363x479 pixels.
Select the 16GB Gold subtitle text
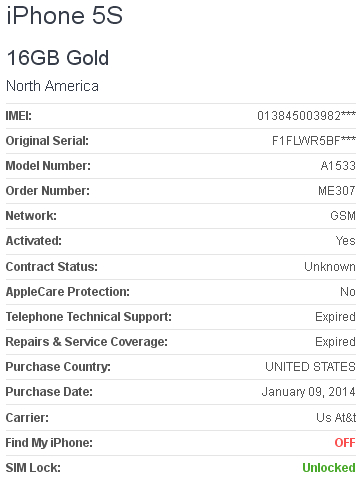coord(58,57)
